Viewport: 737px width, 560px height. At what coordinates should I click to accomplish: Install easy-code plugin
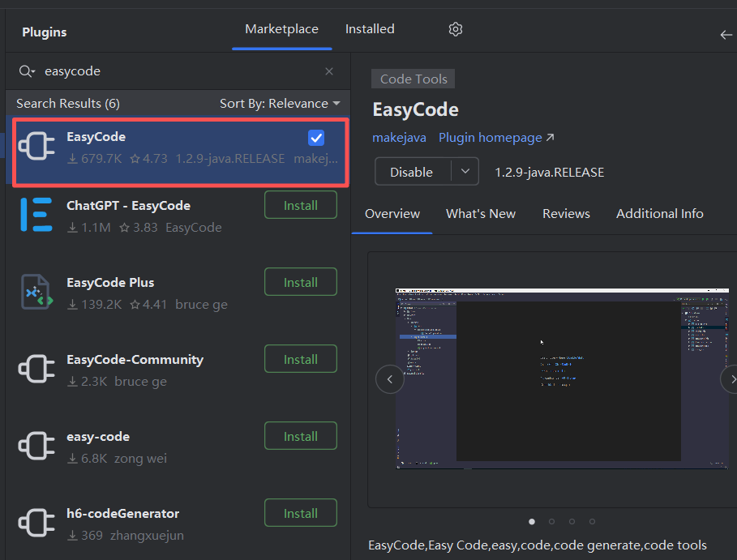pos(301,437)
